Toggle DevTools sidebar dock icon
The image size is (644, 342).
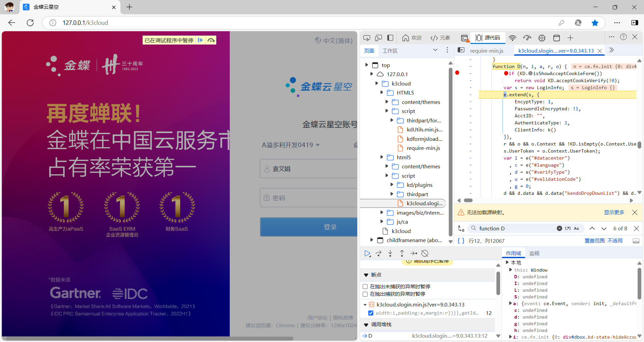coord(390,38)
